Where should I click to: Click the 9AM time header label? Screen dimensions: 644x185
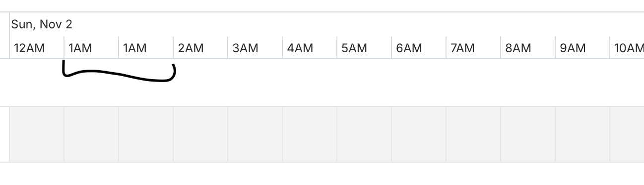pos(573,48)
